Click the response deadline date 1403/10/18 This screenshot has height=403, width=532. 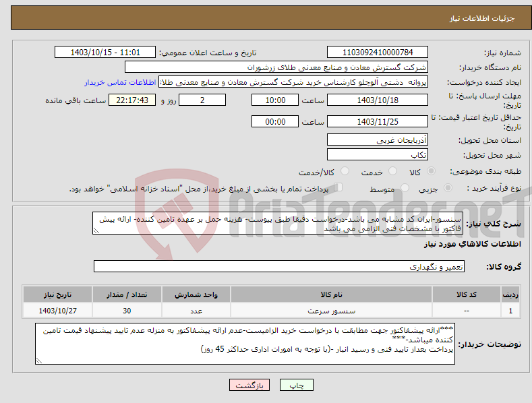(x=378, y=100)
